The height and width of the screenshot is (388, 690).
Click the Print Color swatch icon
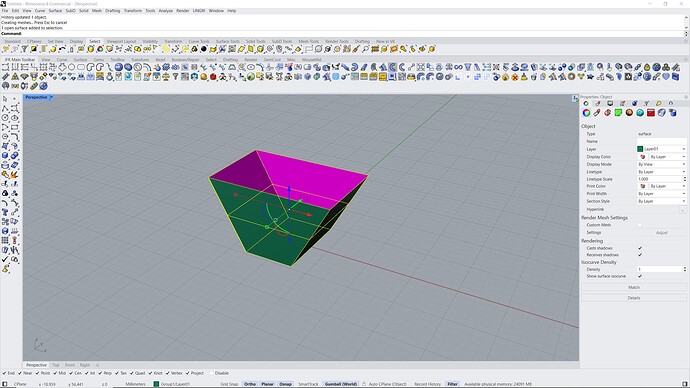point(642,187)
